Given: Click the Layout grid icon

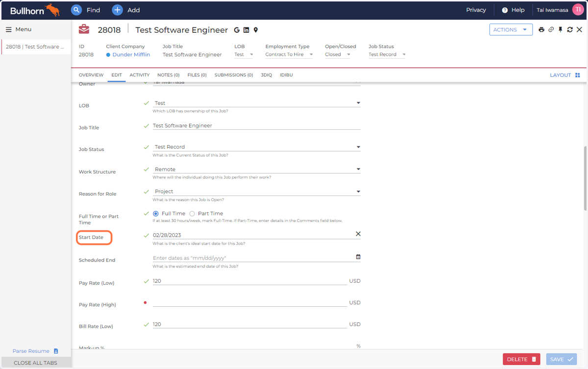Looking at the screenshot, I should (x=577, y=75).
